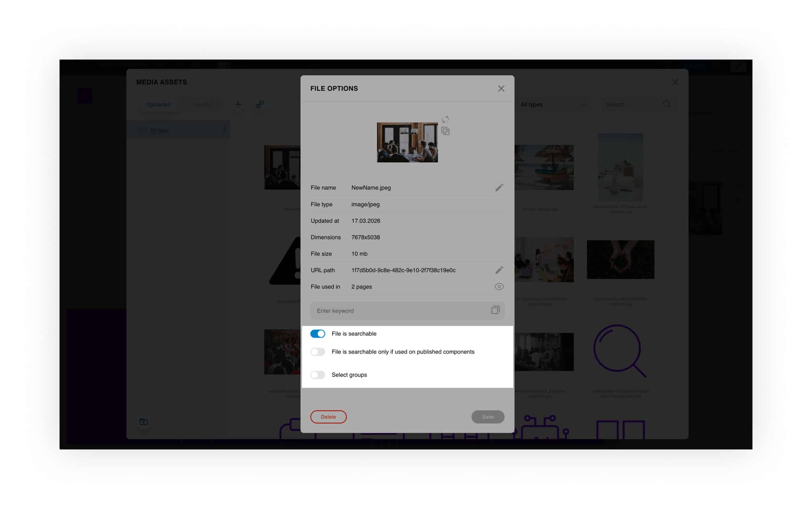Click the copy file link icon
The height and width of the screenshot is (509, 812).
click(x=445, y=131)
